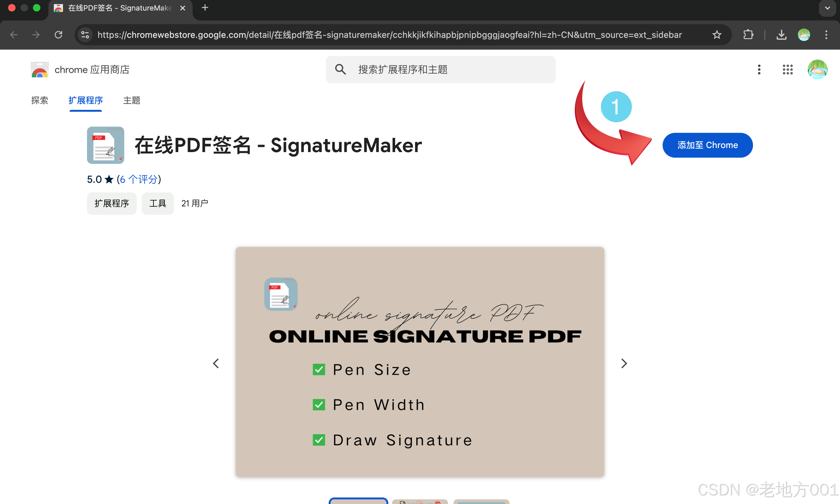Expand the tab search dropdown arrow
The height and width of the screenshot is (504, 840).
828,8
